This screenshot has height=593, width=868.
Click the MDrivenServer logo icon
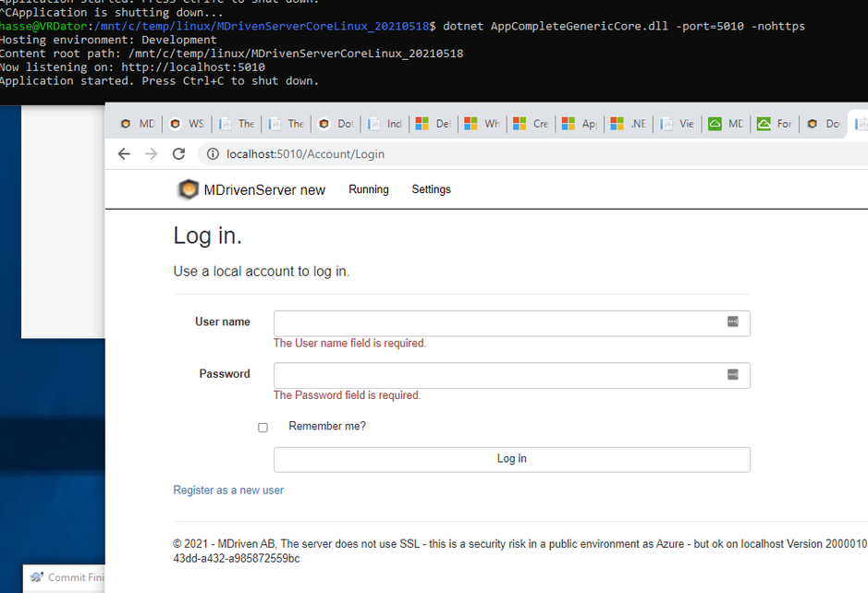point(189,189)
